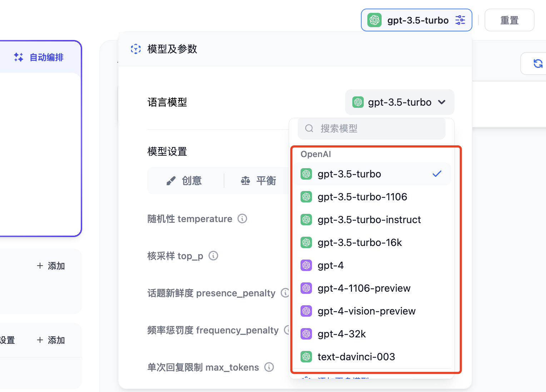Click the presence_penalty info icon
Screen dimensions: 546x392
click(x=285, y=293)
